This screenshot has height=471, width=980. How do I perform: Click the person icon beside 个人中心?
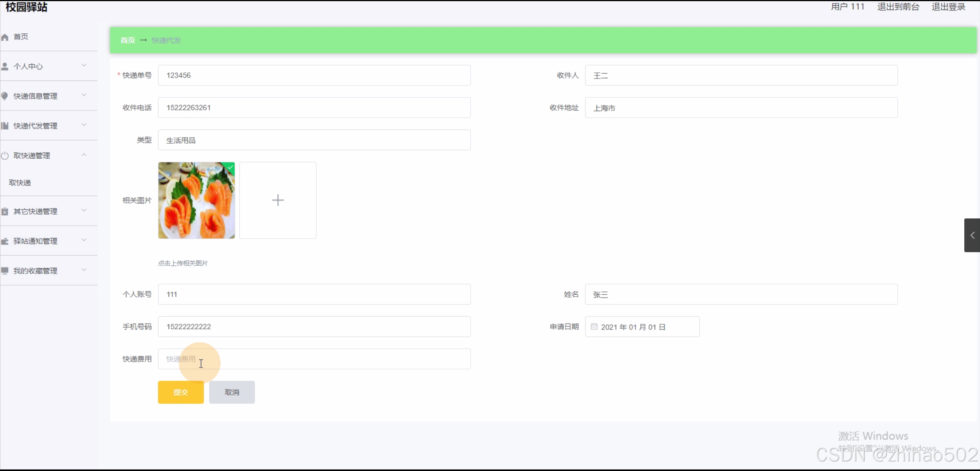pyautogui.click(x=5, y=66)
